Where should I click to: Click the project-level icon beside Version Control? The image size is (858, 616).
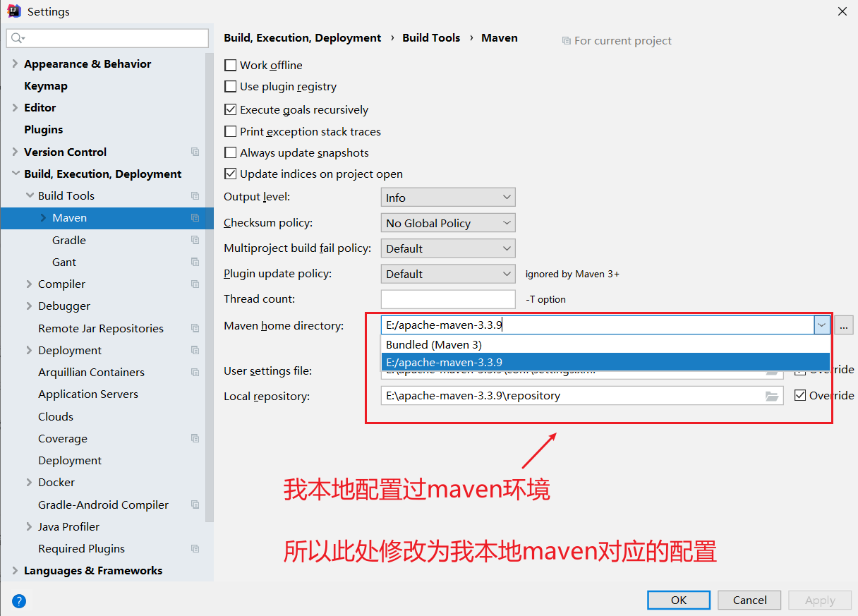click(x=195, y=152)
